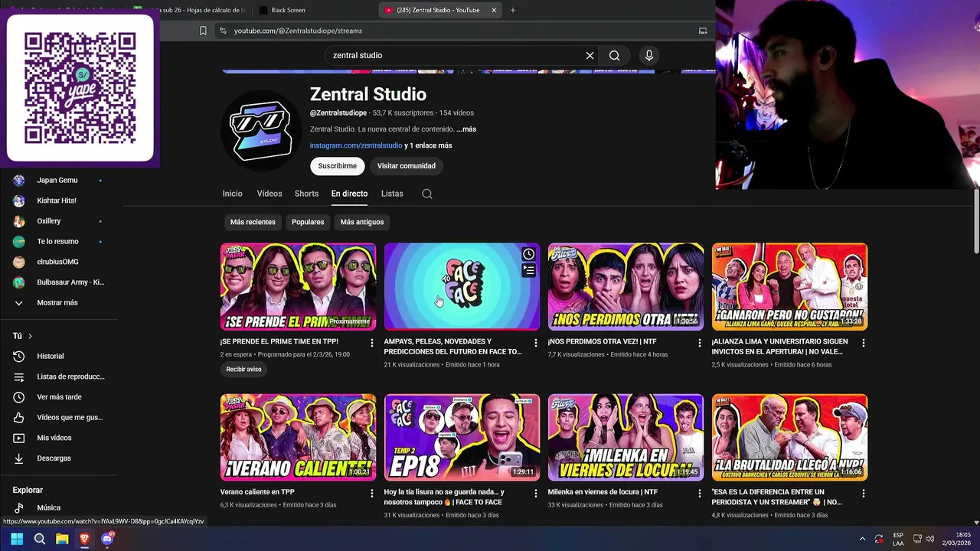Filter streams by Más antiguos
The width and height of the screenshot is (980, 551).
(362, 222)
